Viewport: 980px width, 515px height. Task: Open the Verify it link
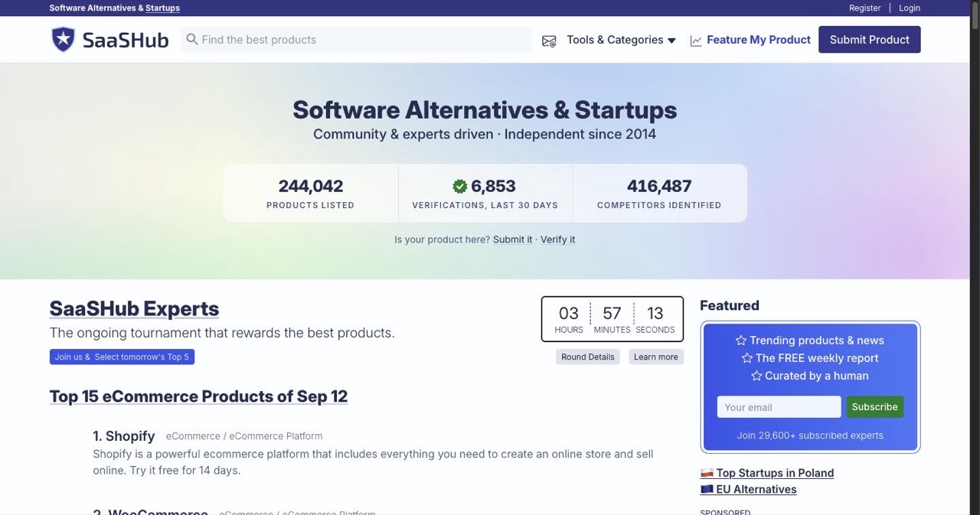557,240
